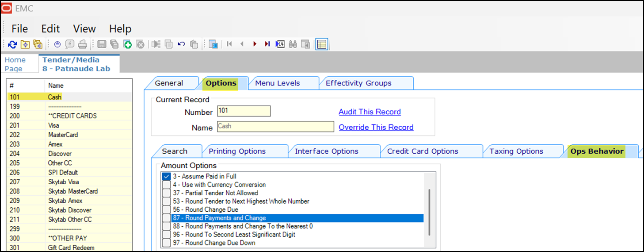
Task: Go to the next record with red arrow
Action: [255, 44]
